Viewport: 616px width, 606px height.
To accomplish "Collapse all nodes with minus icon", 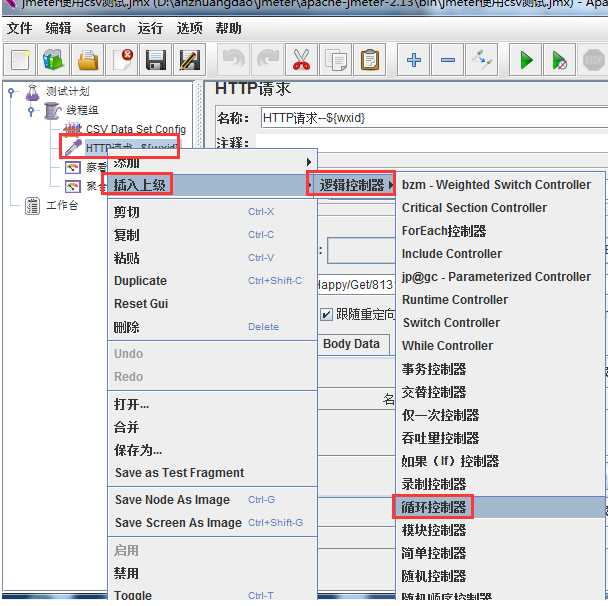I will click(x=447, y=60).
